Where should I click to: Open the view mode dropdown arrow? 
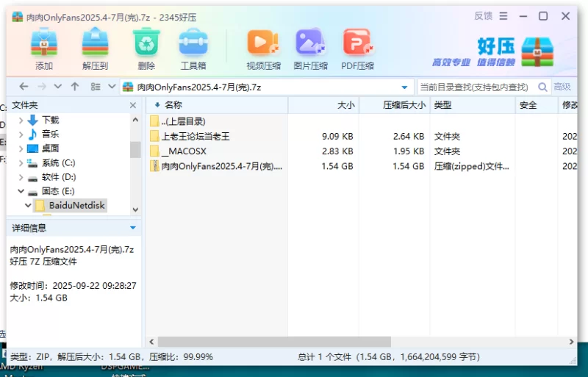coord(112,87)
